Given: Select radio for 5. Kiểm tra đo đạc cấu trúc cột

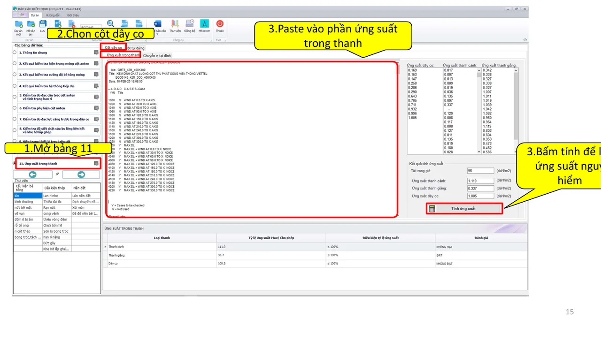Looking at the screenshot, I should coord(15,97).
